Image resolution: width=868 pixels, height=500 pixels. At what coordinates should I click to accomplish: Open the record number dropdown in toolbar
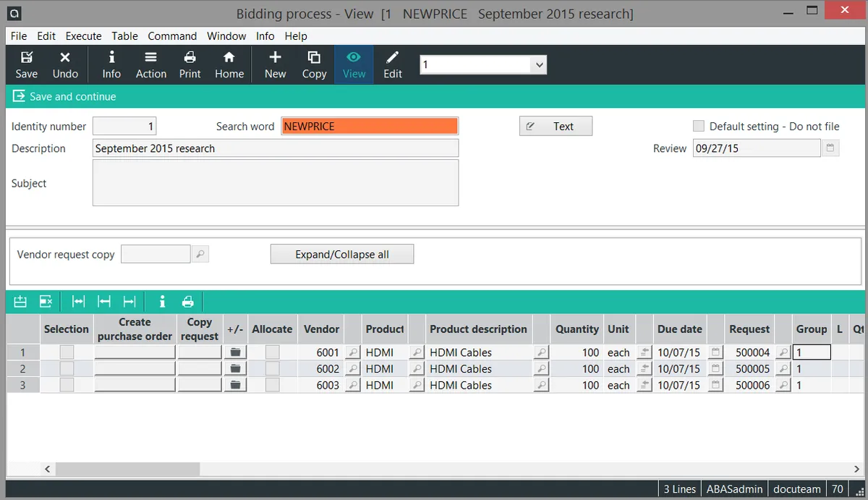click(539, 65)
